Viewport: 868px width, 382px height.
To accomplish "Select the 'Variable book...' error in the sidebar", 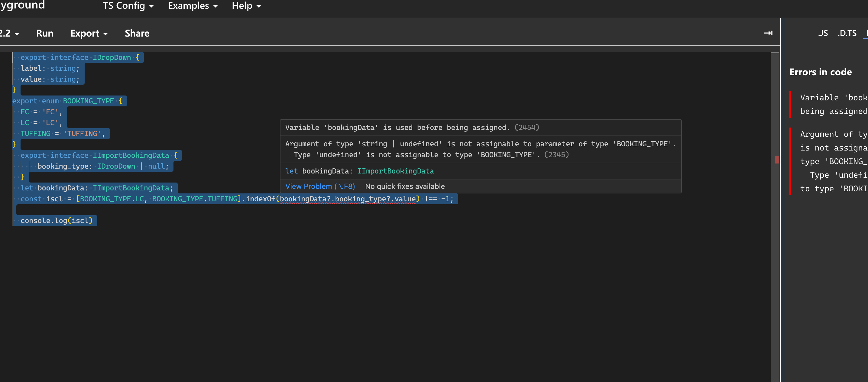I will coord(833,104).
